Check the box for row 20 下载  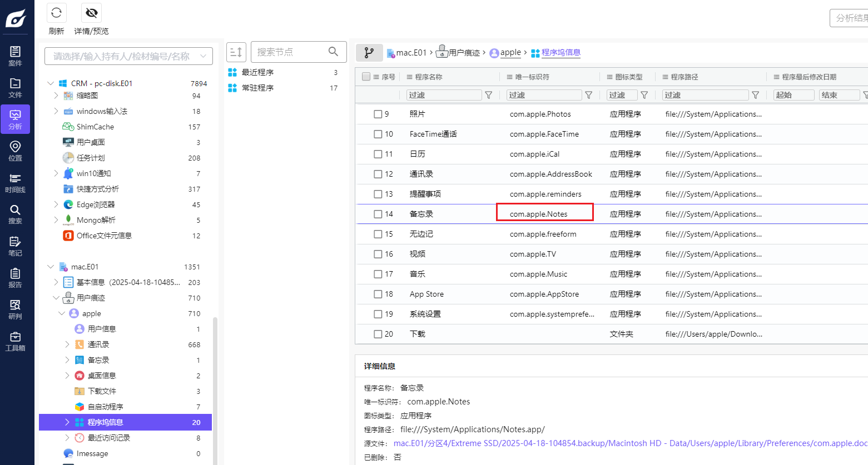pos(378,334)
